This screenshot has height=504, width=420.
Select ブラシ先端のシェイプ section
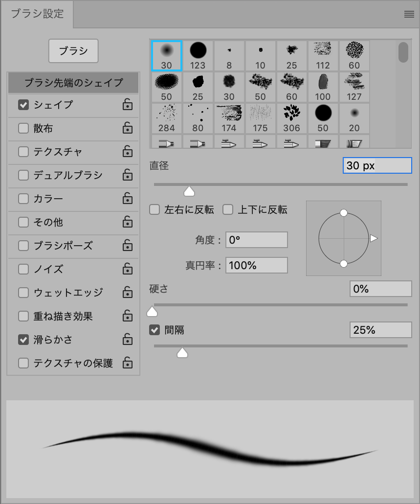(73, 83)
